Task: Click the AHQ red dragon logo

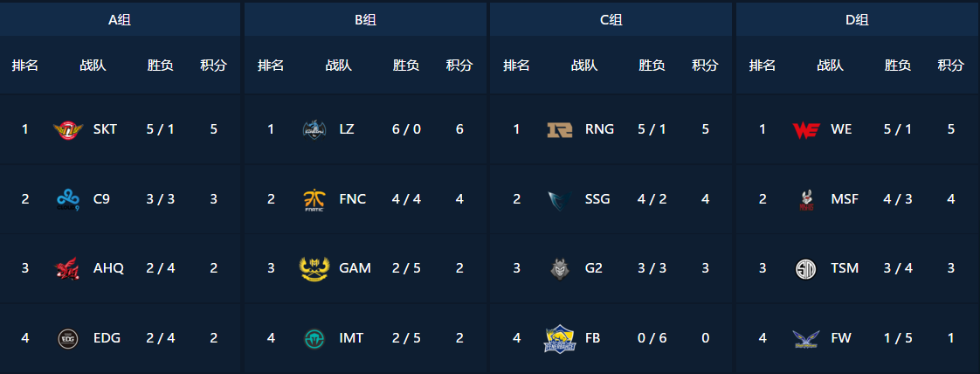Action: (x=67, y=268)
